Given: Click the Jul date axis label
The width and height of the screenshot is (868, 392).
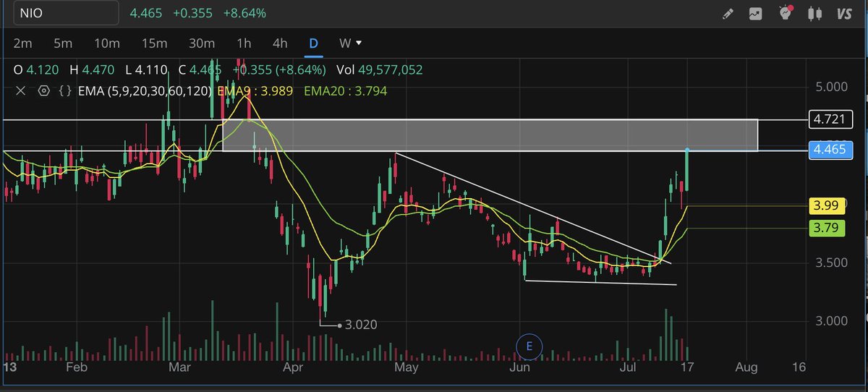Looking at the screenshot, I should [628, 367].
